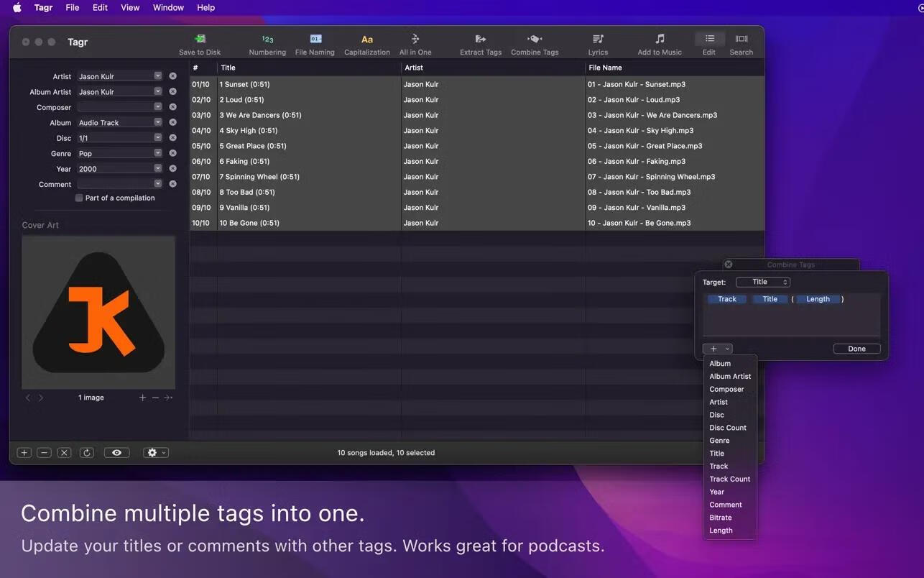Screen dimensions: 924x578
Task: Expand the Artist field dropdown
Action: [157, 75]
